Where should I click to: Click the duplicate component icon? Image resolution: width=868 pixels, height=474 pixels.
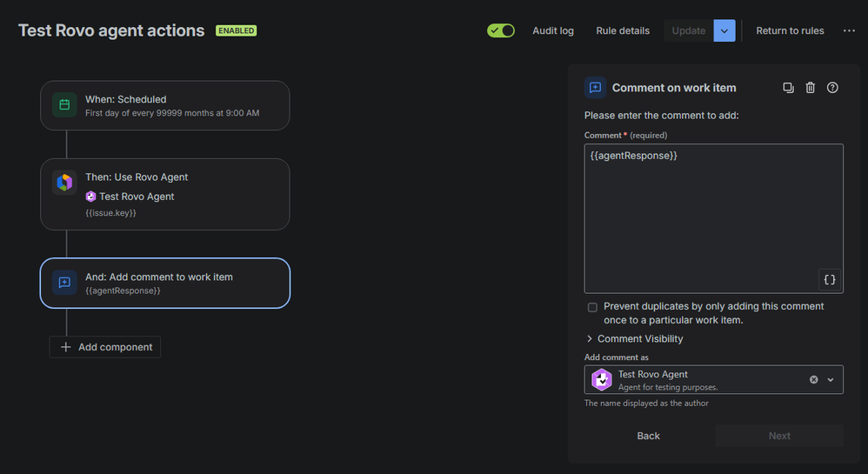[x=788, y=88]
